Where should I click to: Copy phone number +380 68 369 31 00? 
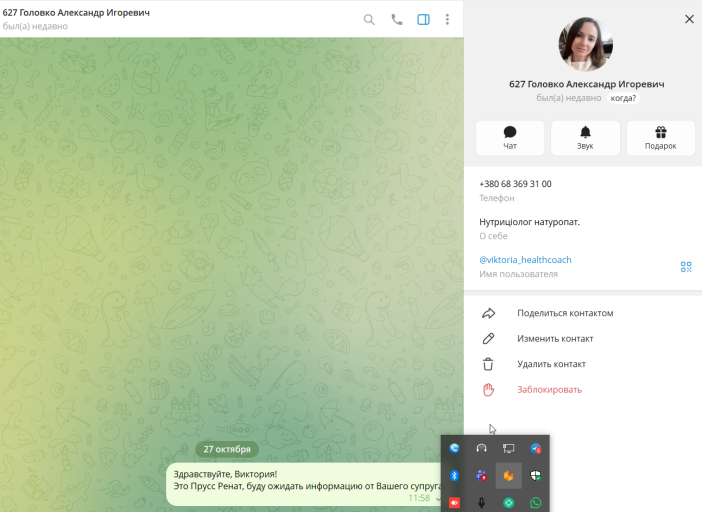515,184
